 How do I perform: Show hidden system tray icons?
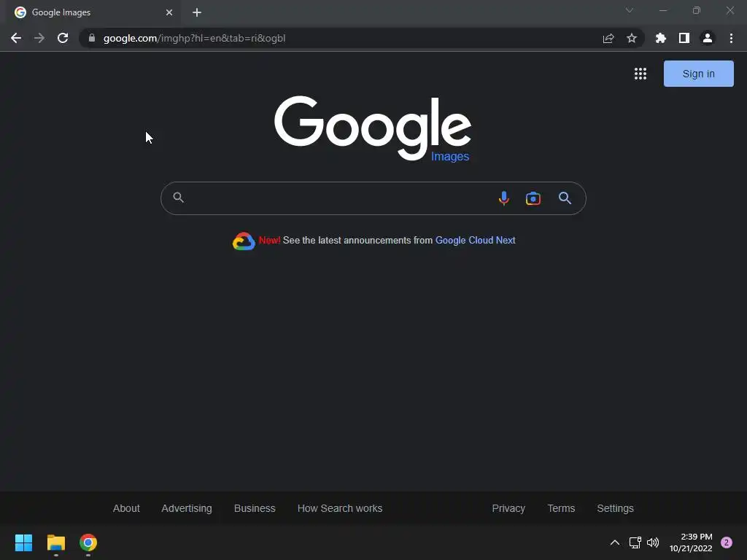point(615,542)
